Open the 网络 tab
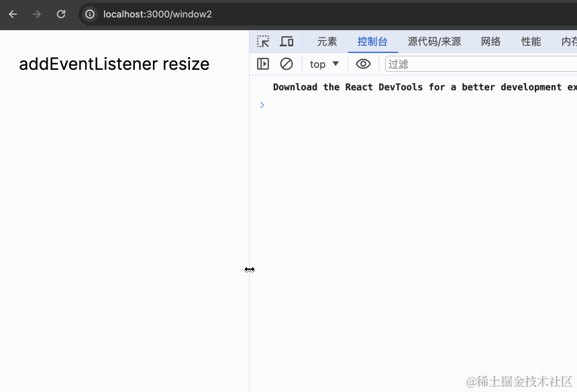Screen dimensions: 577x392 pyautogui.click(x=490, y=42)
